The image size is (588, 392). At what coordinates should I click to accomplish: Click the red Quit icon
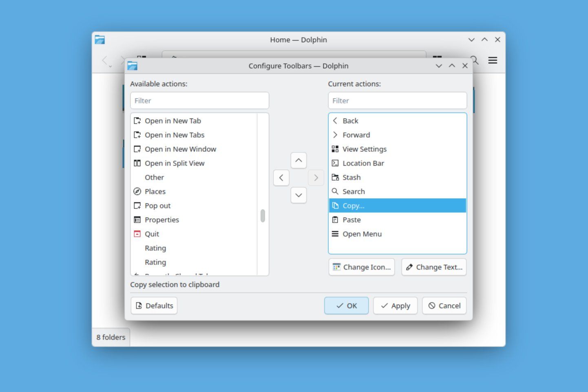(x=137, y=234)
